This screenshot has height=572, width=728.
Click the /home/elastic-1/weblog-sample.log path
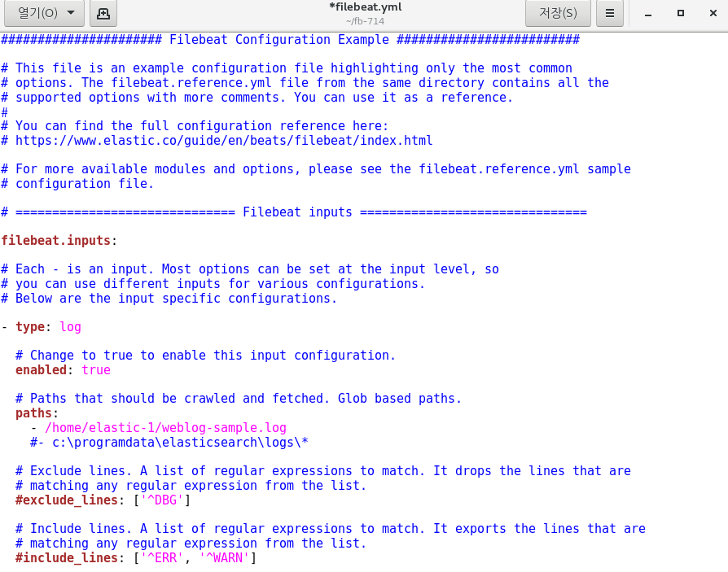tap(166, 428)
